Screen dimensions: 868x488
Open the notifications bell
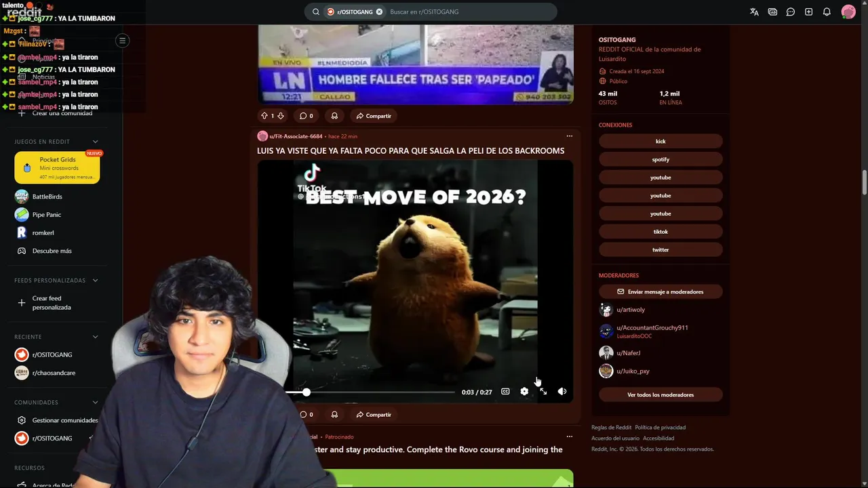point(827,12)
